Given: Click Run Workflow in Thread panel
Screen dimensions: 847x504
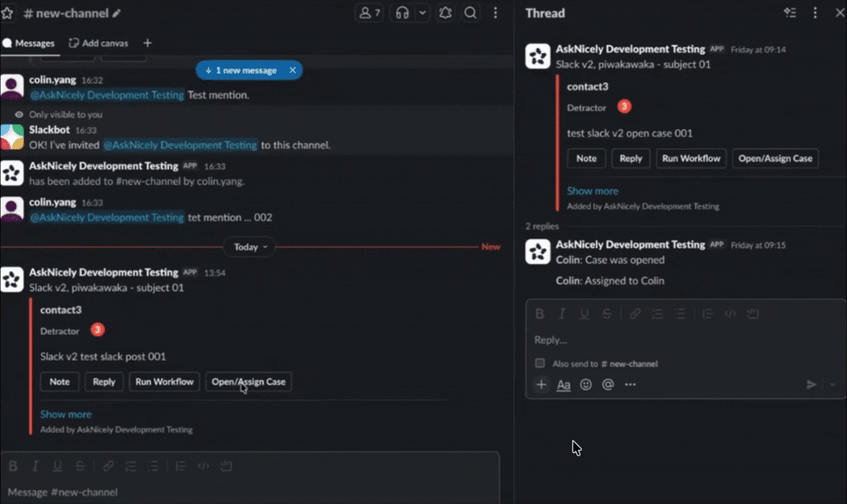Looking at the screenshot, I should click(691, 158).
